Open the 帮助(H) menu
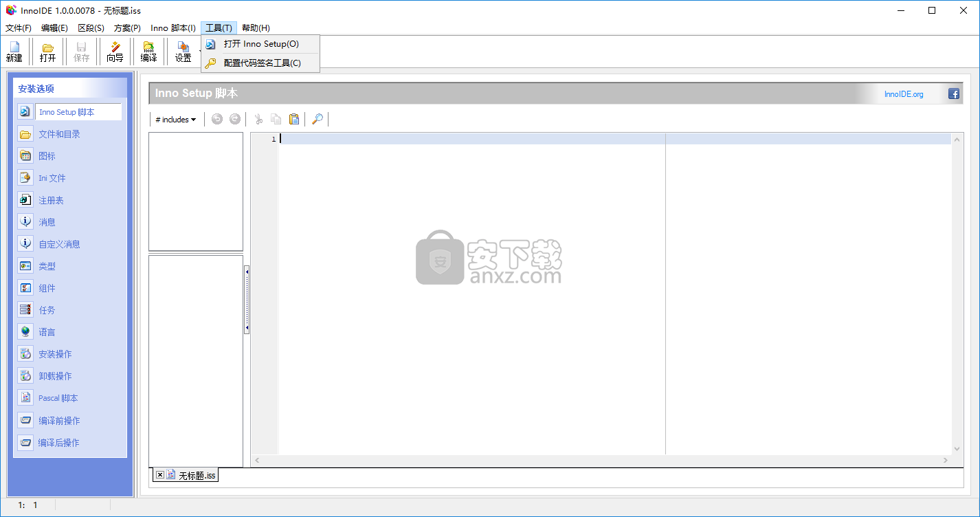 tap(256, 28)
